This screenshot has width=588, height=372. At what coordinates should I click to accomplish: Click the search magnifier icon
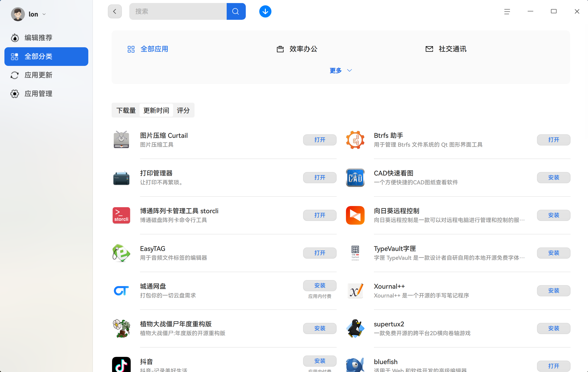click(x=236, y=11)
